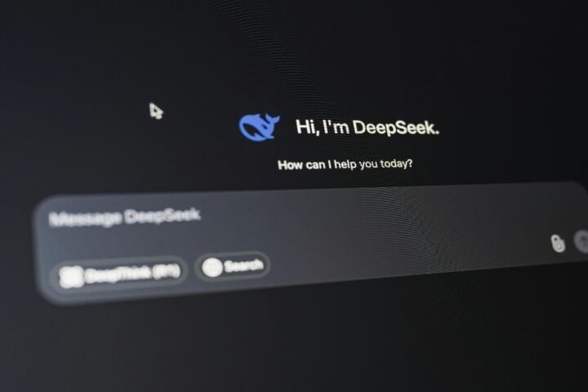Click the blue DeepSeek whale logo

tap(258, 127)
